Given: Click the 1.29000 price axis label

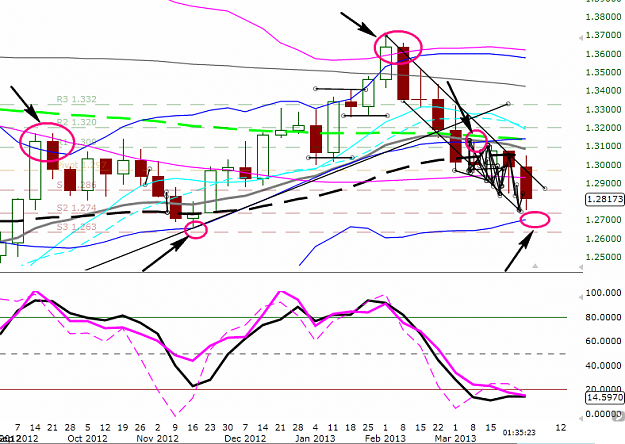Looking at the screenshot, I should point(603,183).
